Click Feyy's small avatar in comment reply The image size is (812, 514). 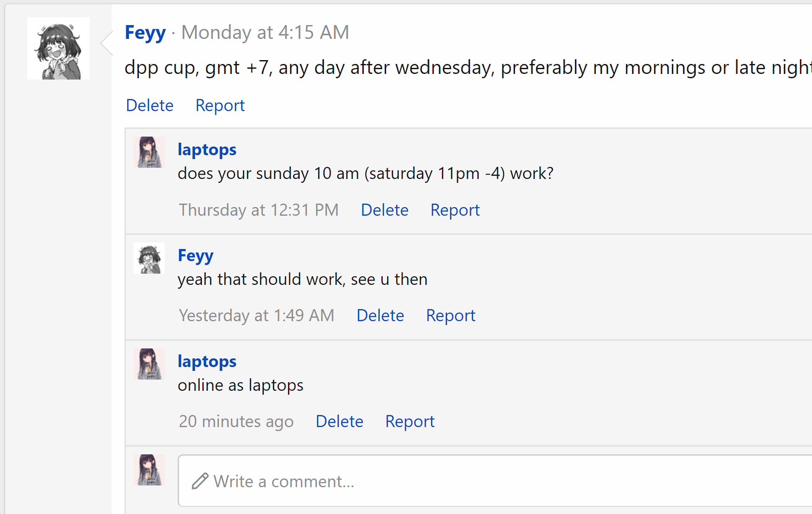[x=149, y=258]
